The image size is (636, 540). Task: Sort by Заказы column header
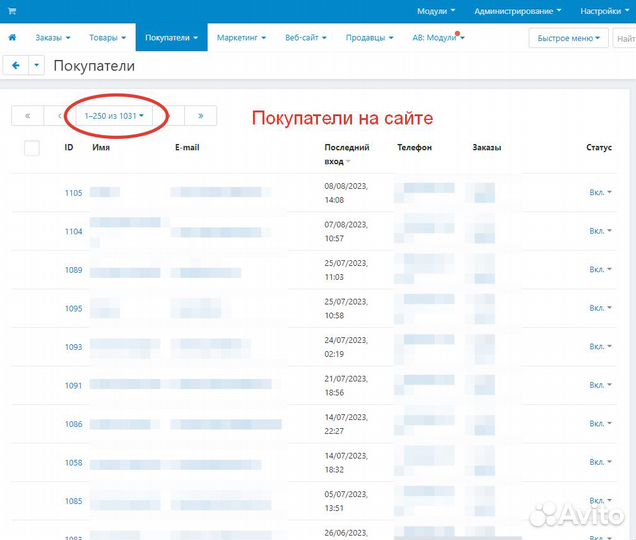(x=487, y=147)
